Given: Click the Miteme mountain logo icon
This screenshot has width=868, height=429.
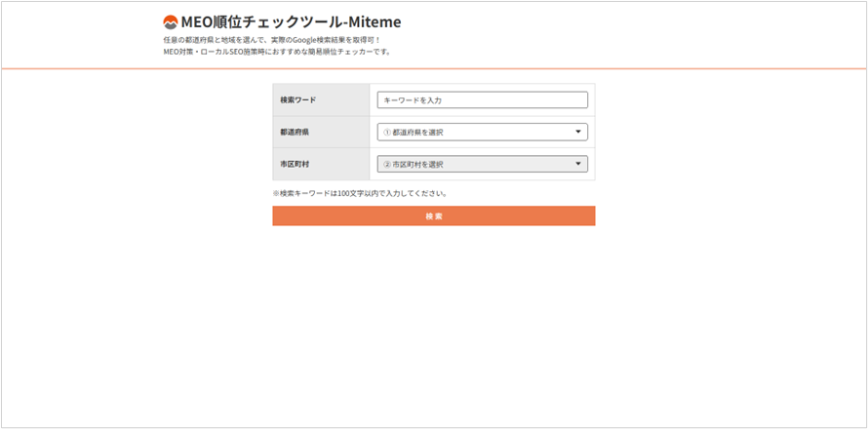Looking at the screenshot, I should click(170, 22).
